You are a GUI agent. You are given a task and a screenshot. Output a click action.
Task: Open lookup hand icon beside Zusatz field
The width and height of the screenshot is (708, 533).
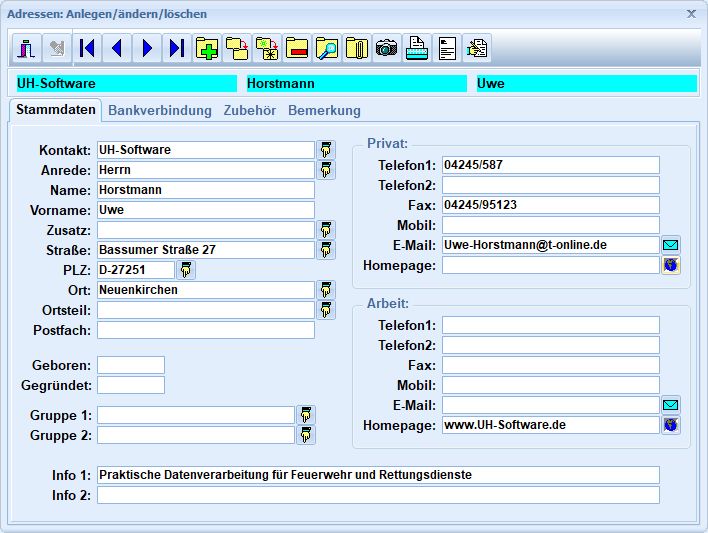pos(326,230)
